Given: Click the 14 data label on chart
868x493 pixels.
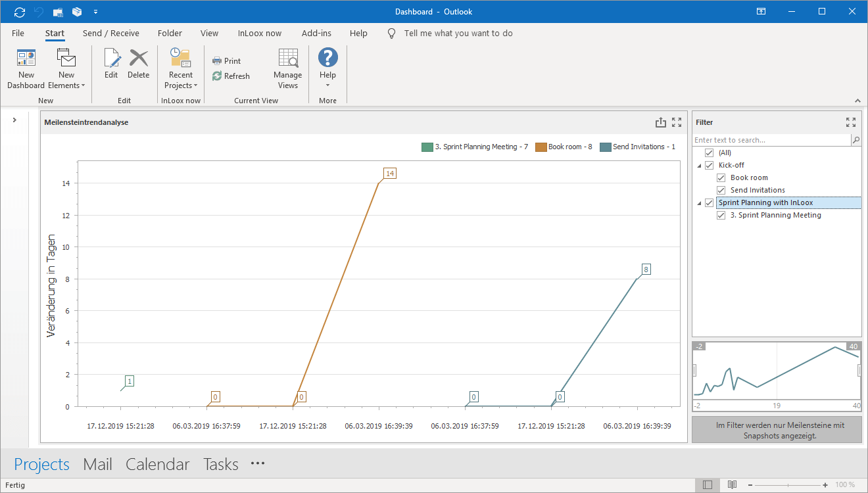Looking at the screenshot, I should click(x=390, y=174).
